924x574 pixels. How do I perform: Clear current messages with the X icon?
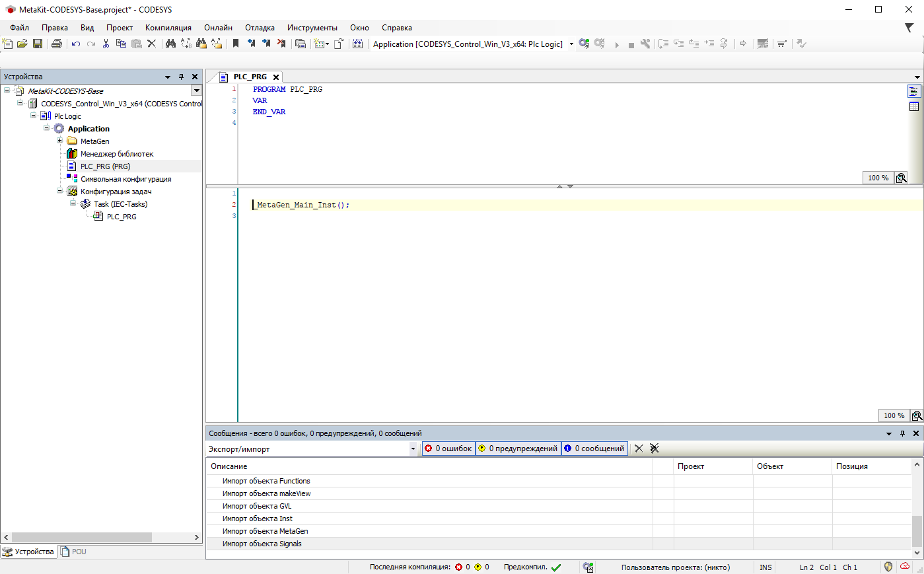click(x=639, y=448)
